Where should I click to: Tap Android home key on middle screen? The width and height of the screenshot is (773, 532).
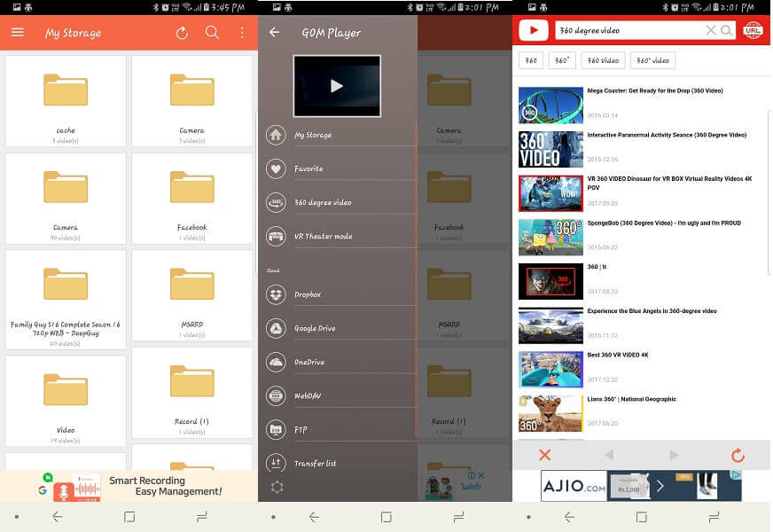(x=386, y=517)
